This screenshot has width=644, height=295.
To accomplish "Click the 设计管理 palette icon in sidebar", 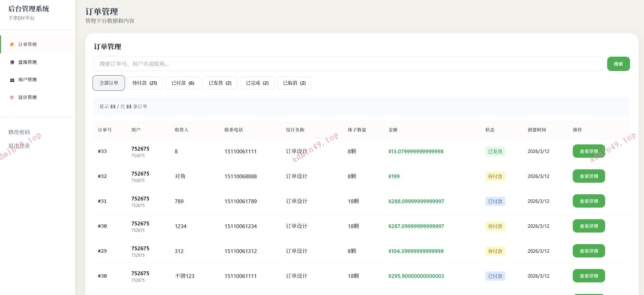I will pos(12,98).
